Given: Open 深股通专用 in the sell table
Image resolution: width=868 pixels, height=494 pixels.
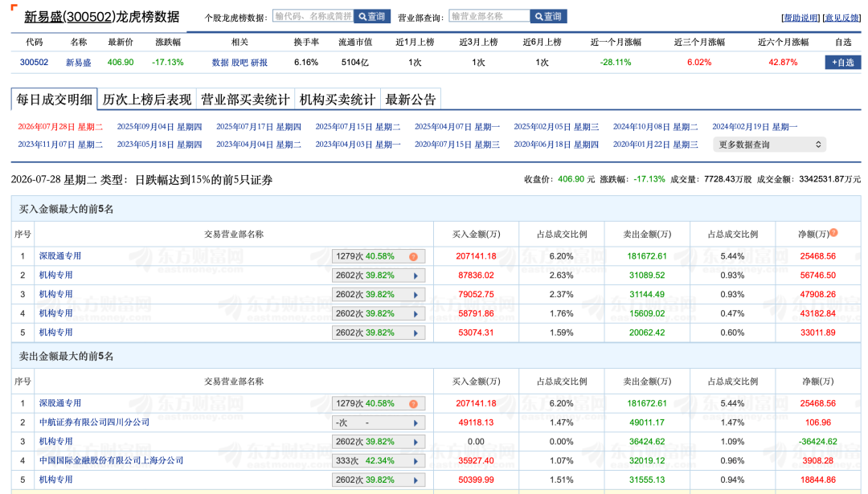Looking at the screenshot, I should click(x=59, y=403).
